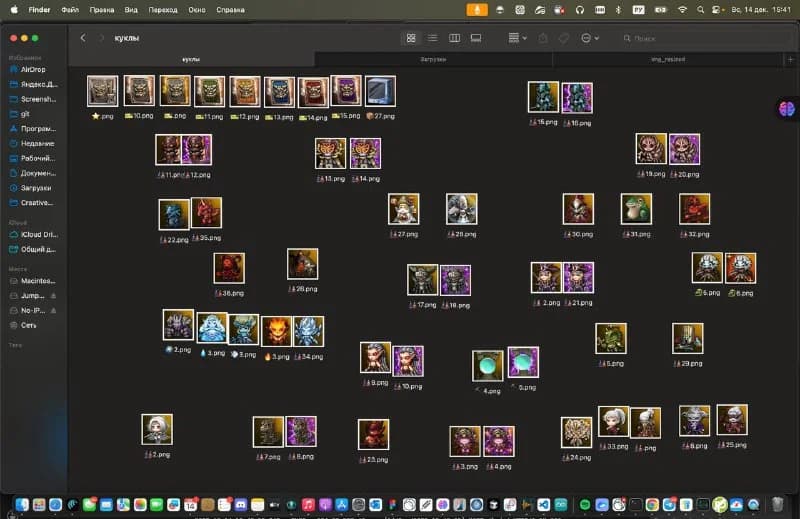The image size is (800, 519).
Task: Select the 20.png purple thumbnail
Action: pos(684,149)
